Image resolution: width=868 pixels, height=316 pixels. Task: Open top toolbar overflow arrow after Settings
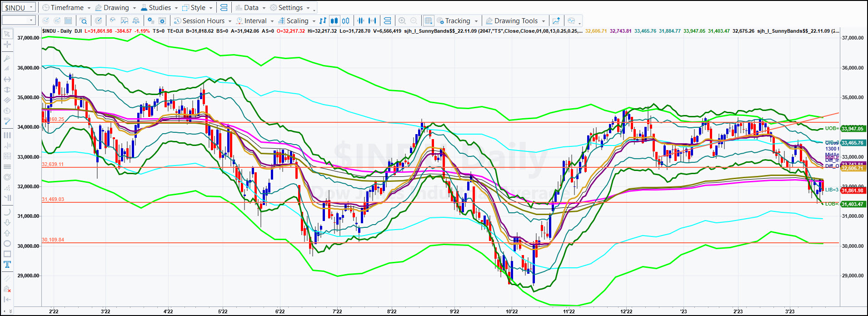pyautogui.click(x=315, y=10)
